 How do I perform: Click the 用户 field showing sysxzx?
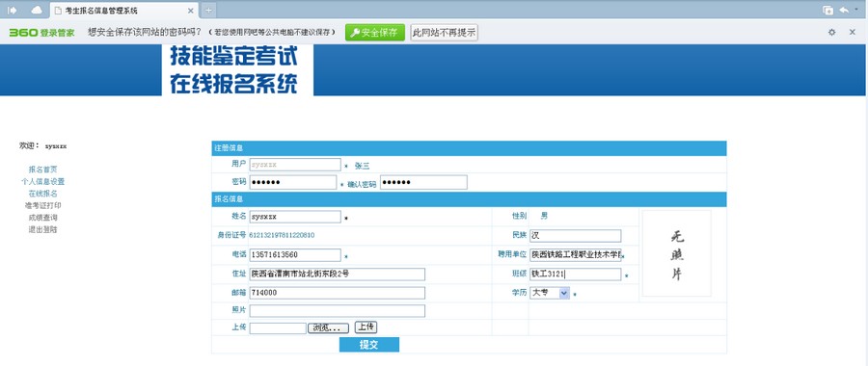click(295, 164)
